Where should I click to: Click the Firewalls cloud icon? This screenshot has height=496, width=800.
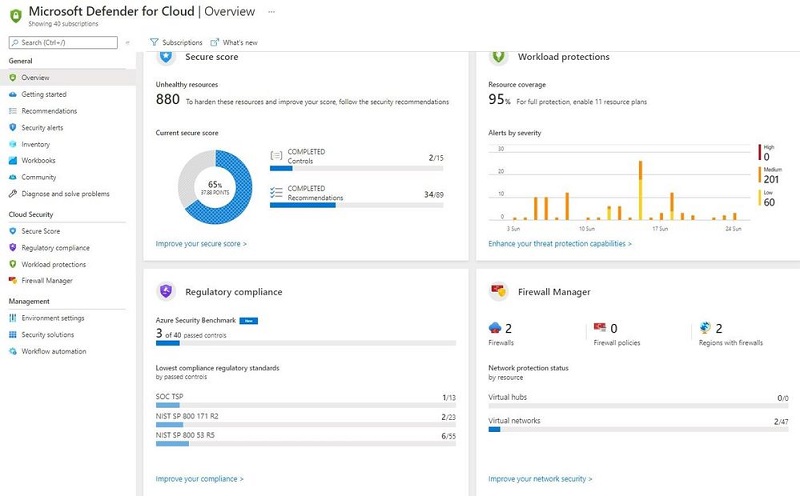pos(495,328)
